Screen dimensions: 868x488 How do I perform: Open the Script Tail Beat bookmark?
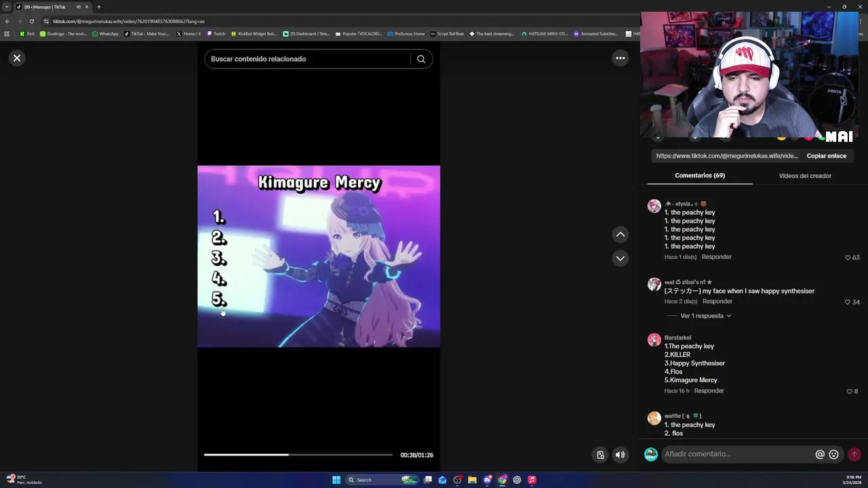pos(447,34)
